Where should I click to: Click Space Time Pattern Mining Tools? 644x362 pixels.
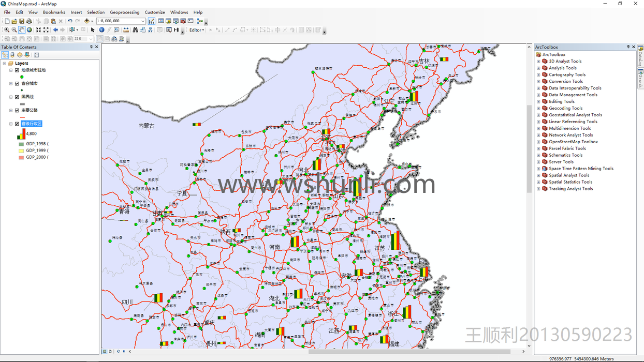coord(581,169)
